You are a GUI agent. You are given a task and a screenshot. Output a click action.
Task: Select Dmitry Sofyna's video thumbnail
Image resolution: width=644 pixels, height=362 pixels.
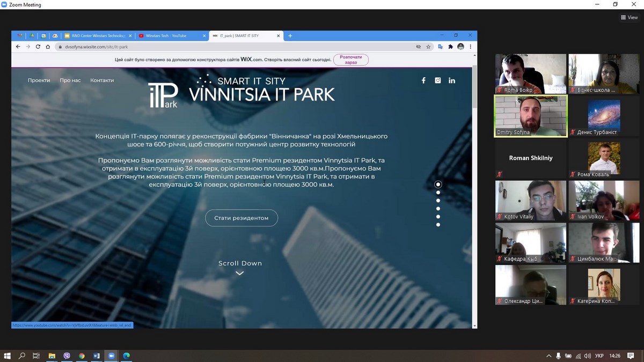(530, 116)
